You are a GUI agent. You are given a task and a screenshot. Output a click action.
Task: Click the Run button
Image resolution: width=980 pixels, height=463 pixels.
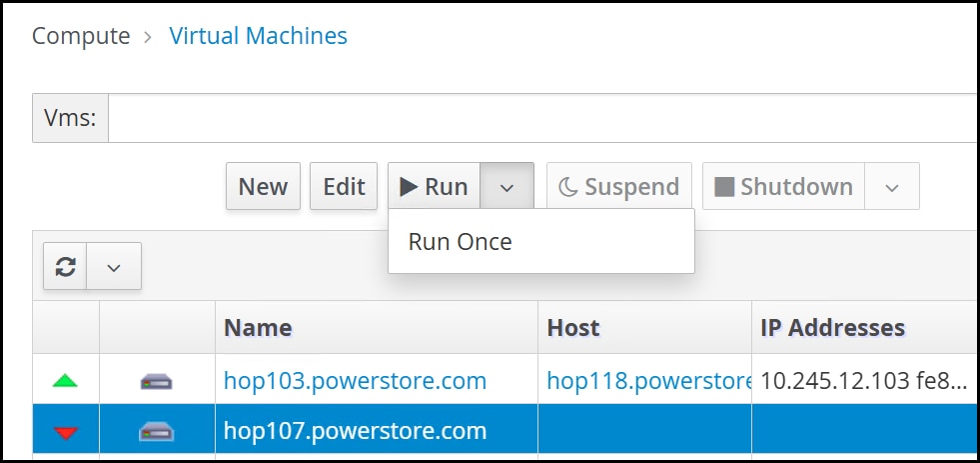point(435,186)
